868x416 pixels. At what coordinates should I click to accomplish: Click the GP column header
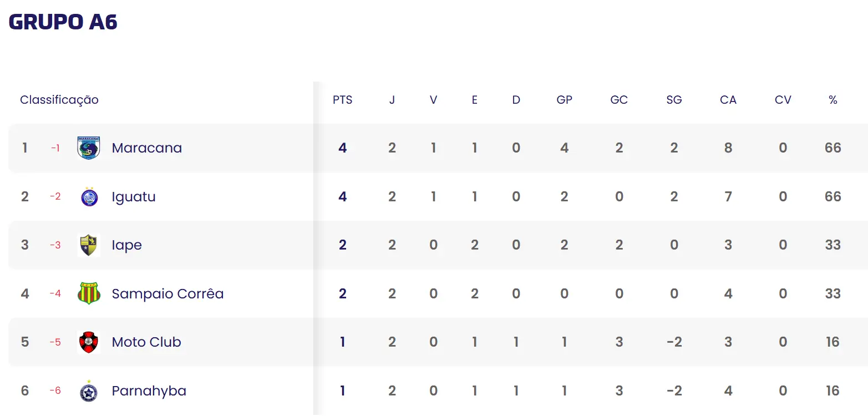564,100
